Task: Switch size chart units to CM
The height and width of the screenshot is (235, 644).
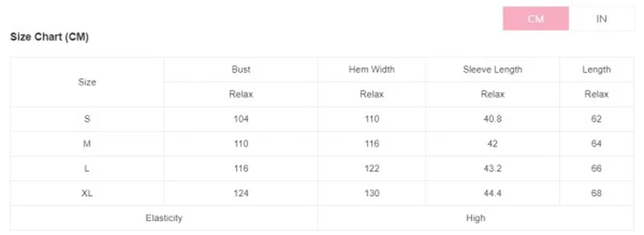Action: (536, 19)
